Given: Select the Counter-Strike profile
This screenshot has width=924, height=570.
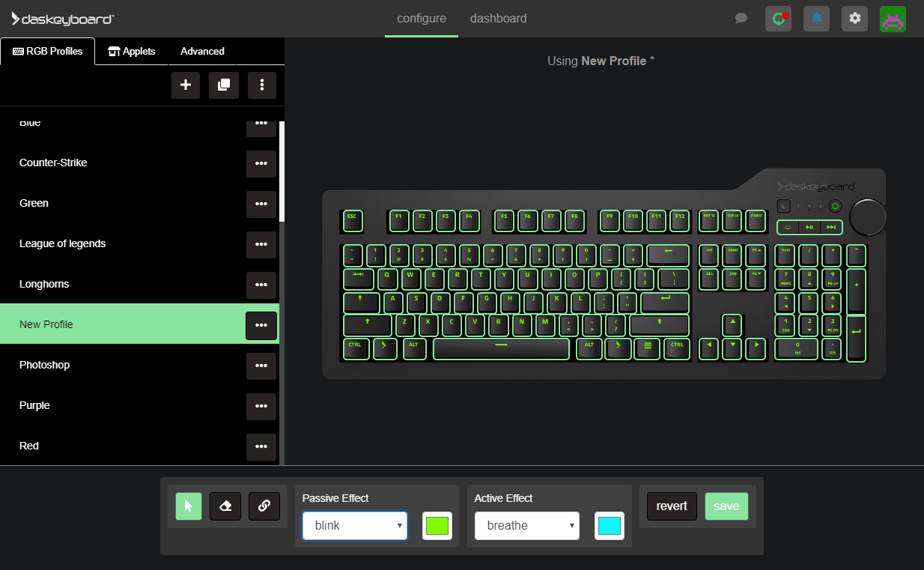Looking at the screenshot, I should (139, 163).
